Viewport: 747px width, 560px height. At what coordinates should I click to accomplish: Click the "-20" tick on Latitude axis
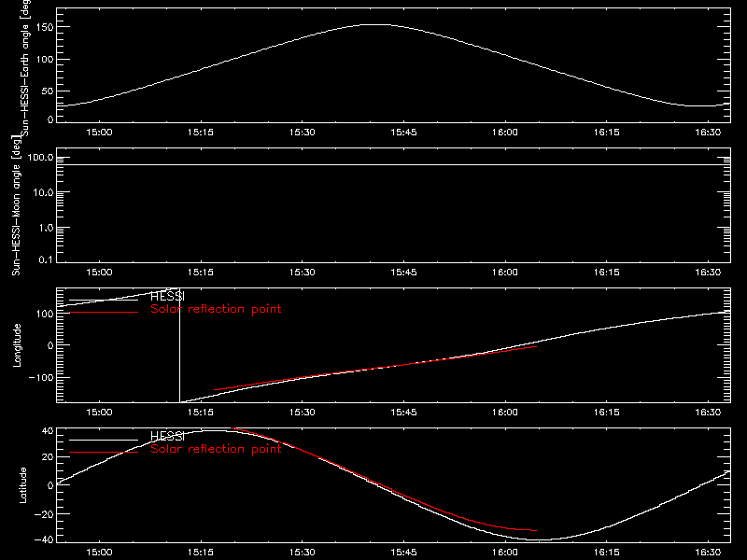click(45, 514)
